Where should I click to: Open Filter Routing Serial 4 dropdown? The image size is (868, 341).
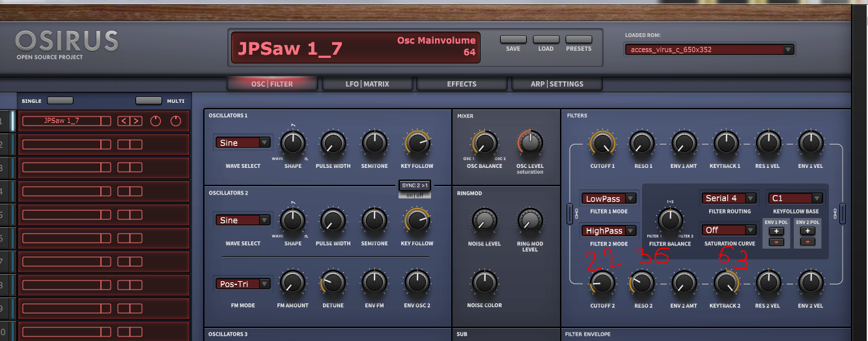729,198
